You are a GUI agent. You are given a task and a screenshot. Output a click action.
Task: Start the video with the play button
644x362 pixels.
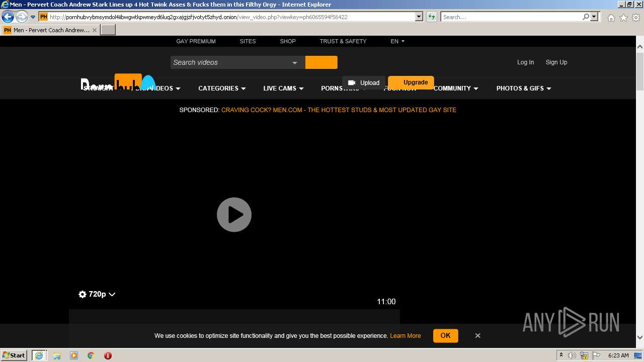coord(234,215)
